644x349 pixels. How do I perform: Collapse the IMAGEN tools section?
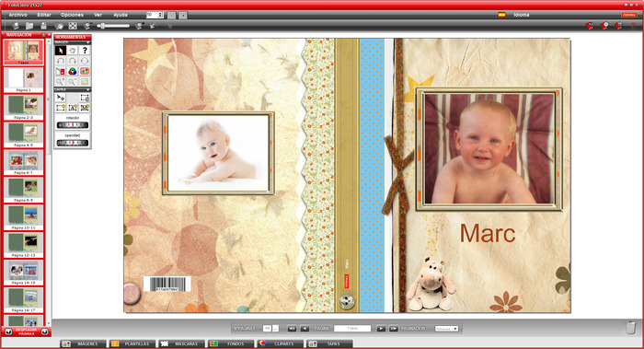click(x=88, y=42)
